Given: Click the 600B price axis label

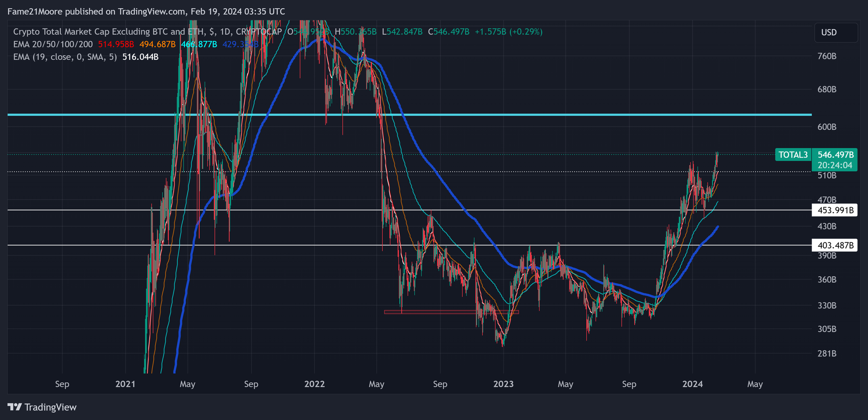Looking at the screenshot, I should tap(827, 127).
